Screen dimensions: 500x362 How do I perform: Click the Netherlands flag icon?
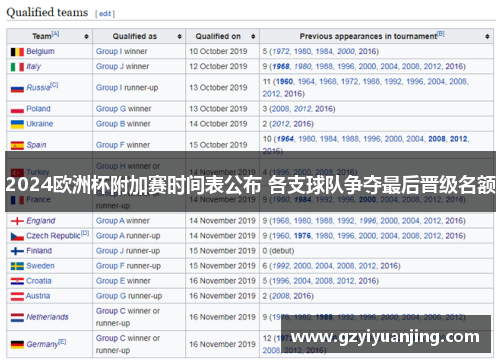[17, 317]
